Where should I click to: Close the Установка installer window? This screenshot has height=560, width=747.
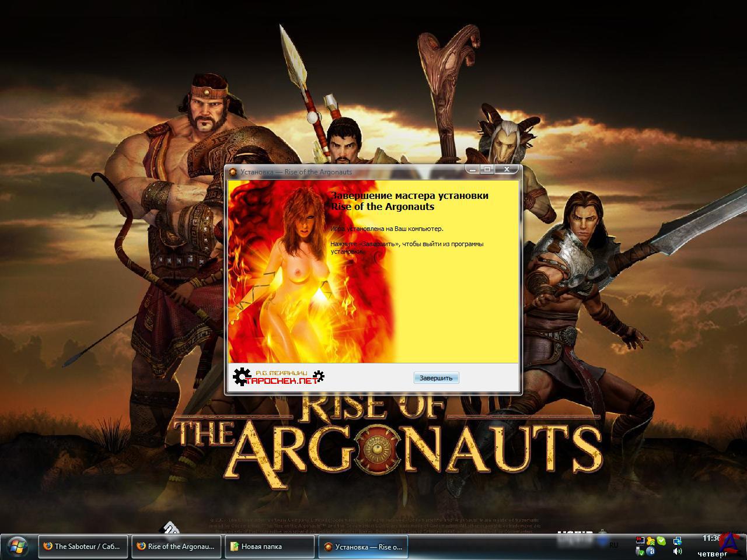506,170
